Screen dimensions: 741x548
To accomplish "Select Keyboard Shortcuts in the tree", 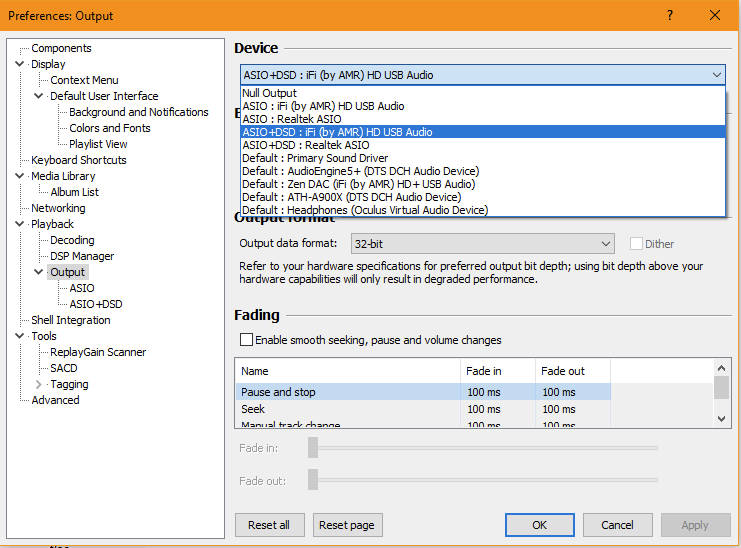I will point(79,160).
